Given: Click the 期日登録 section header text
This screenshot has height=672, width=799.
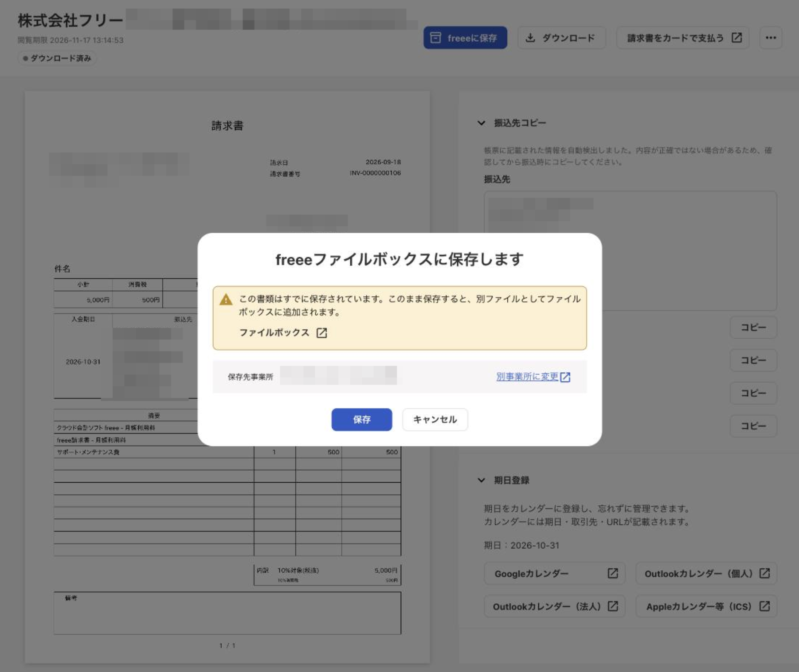Looking at the screenshot, I should click(x=512, y=480).
